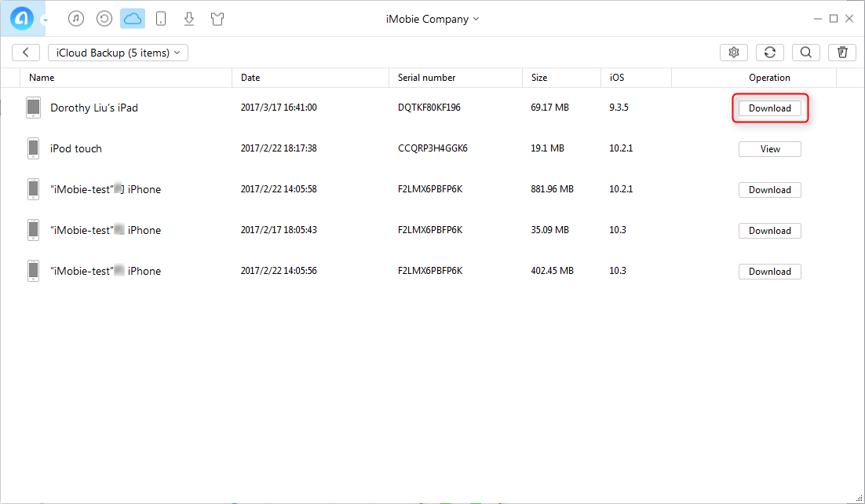
Task: Click the delete trash icon button
Action: click(842, 53)
